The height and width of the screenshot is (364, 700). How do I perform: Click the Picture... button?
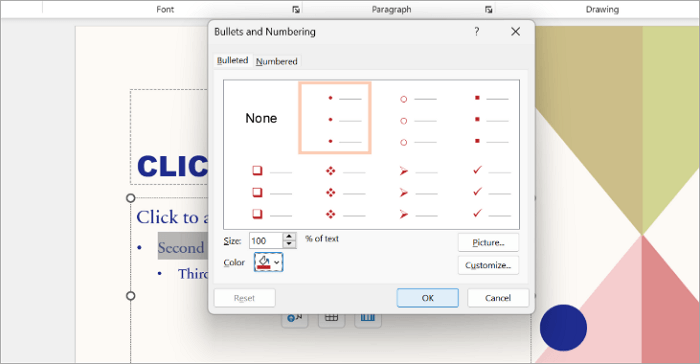tap(488, 243)
